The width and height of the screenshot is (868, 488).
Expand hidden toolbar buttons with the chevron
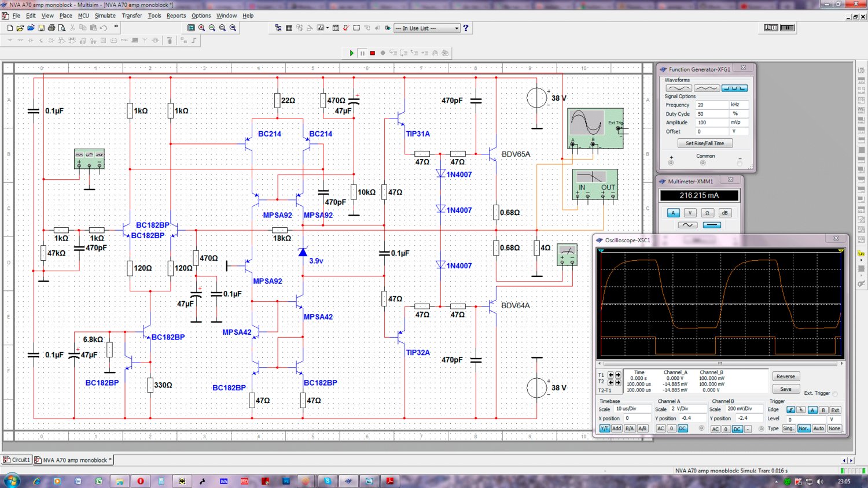[116, 27]
